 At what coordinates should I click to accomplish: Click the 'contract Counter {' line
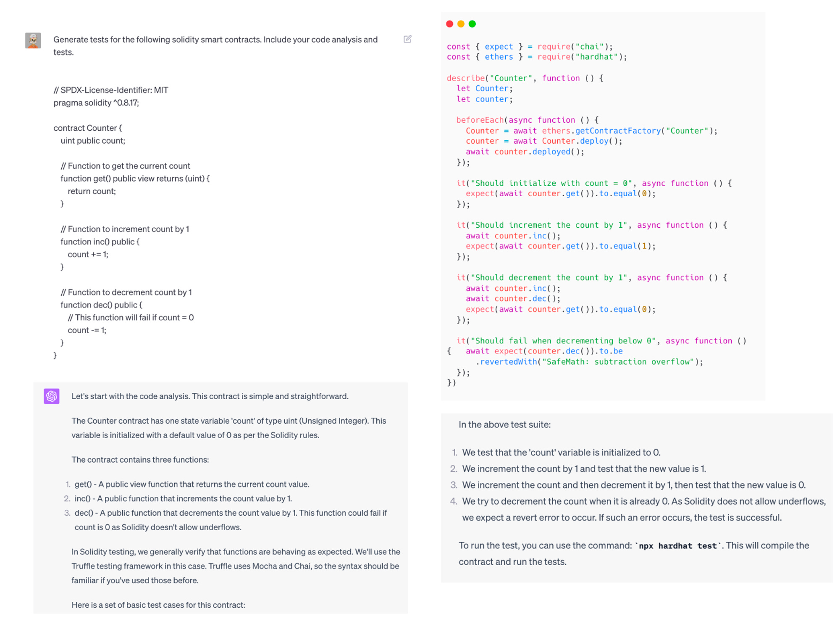tap(88, 128)
